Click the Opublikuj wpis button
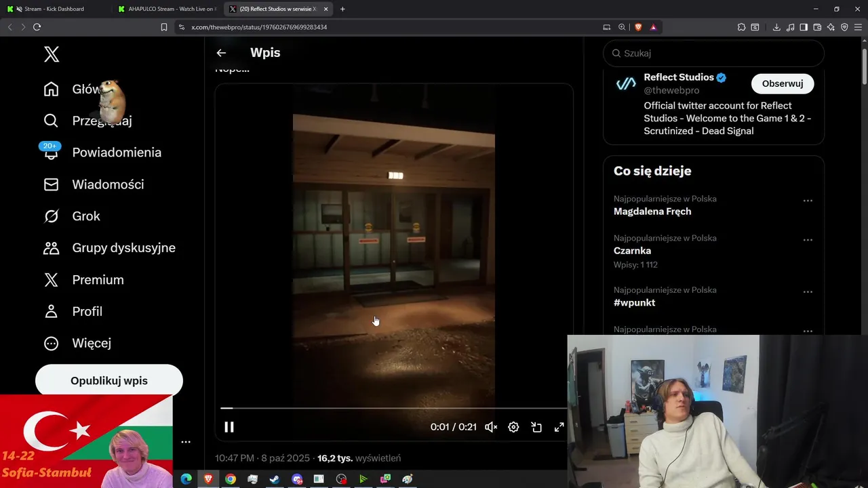868x488 pixels. tap(109, 381)
